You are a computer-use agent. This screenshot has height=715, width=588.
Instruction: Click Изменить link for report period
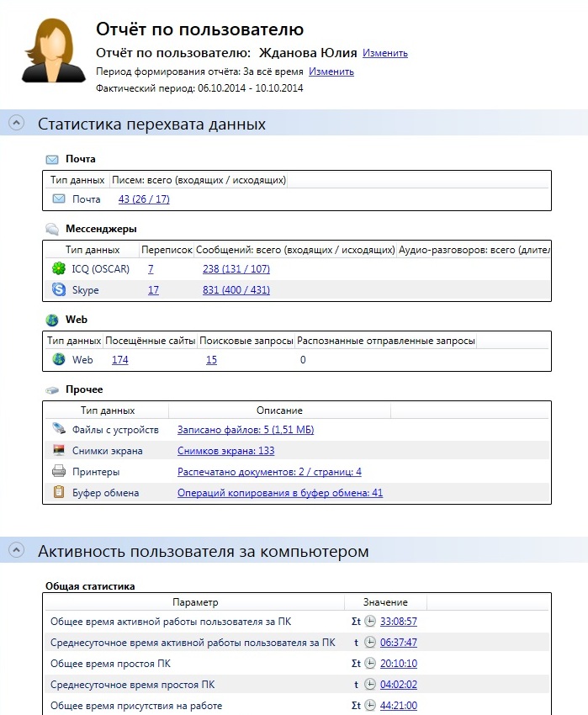(x=331, y=71)
